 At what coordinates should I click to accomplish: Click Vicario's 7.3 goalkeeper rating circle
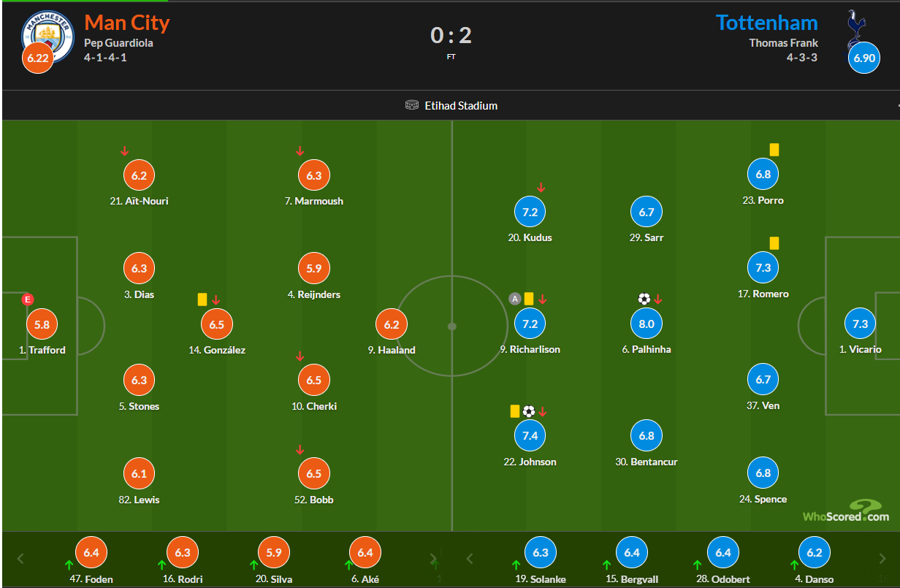[x=861, y=324]
